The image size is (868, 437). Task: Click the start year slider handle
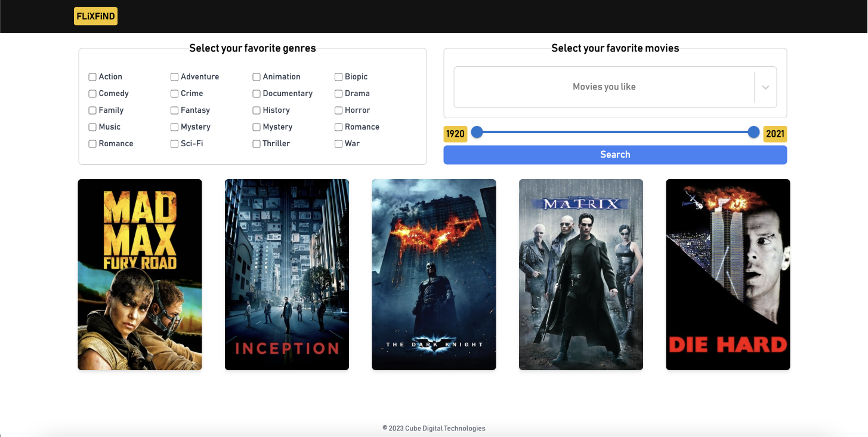tap(477, 132)
